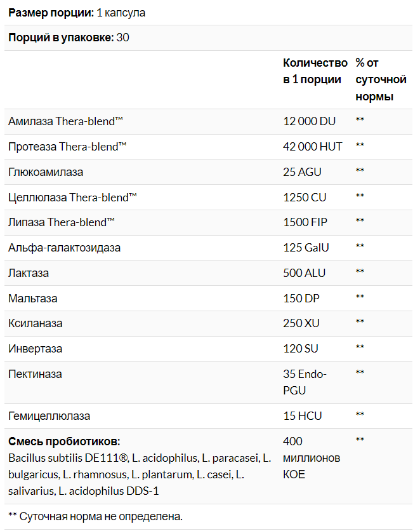Select the 'Гемицеллюлаза' ingredient name
Screen dimensions: 420x531
pyautogui.click(x=49, y=416)
